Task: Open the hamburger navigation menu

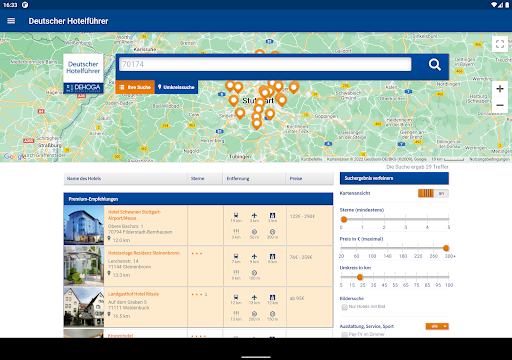Action: pos(11,21)
